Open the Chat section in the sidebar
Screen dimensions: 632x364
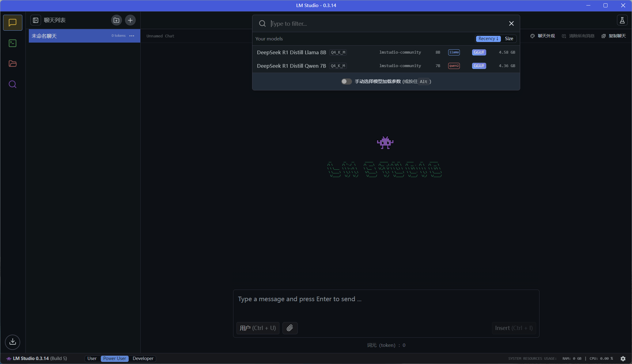click(13, 23)
